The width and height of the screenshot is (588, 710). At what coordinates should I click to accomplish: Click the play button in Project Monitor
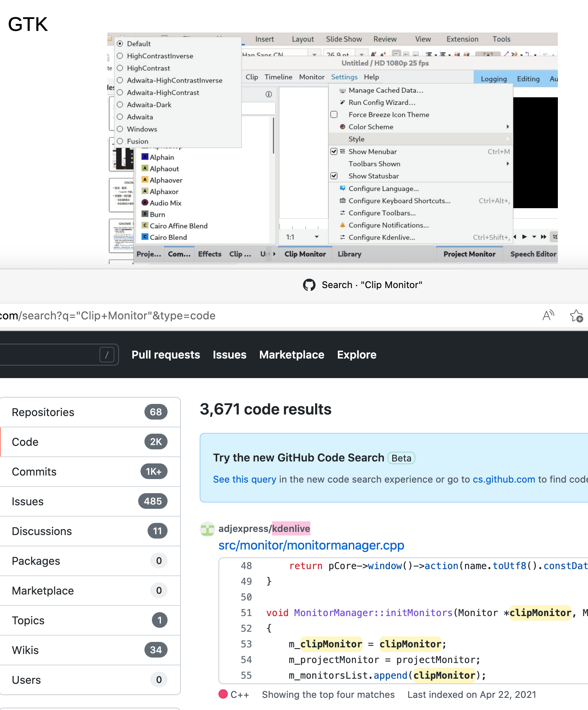click(x=525, y=236)
